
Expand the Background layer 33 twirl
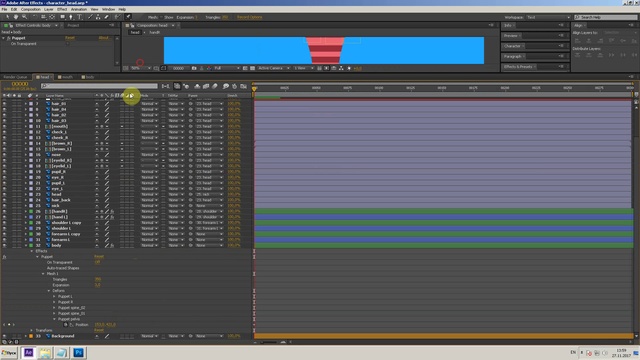point(26,336)
